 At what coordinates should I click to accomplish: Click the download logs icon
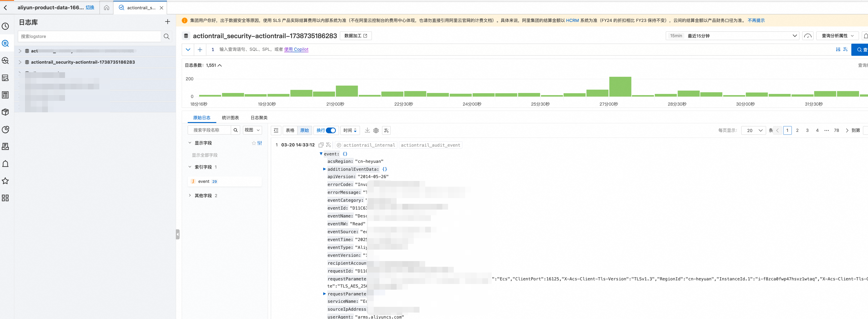(x=367, y=130)
